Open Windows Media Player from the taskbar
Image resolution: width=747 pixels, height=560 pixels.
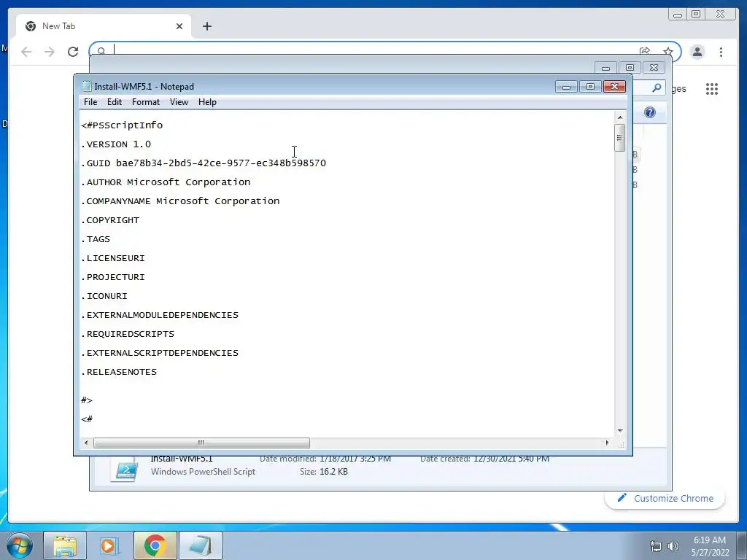pyautogui.click(x=109, y=545)
